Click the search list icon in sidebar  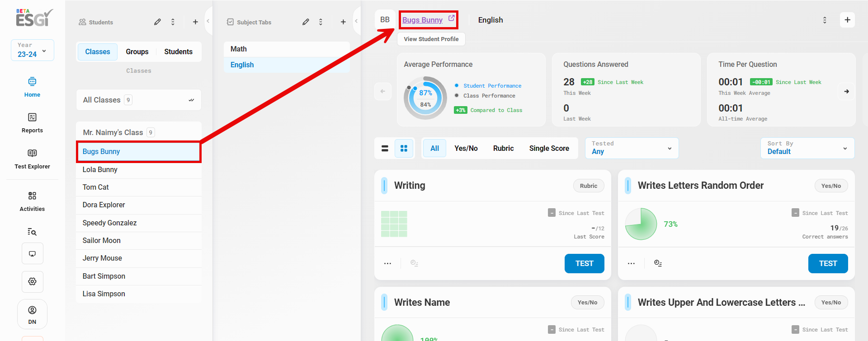(32, 232)
